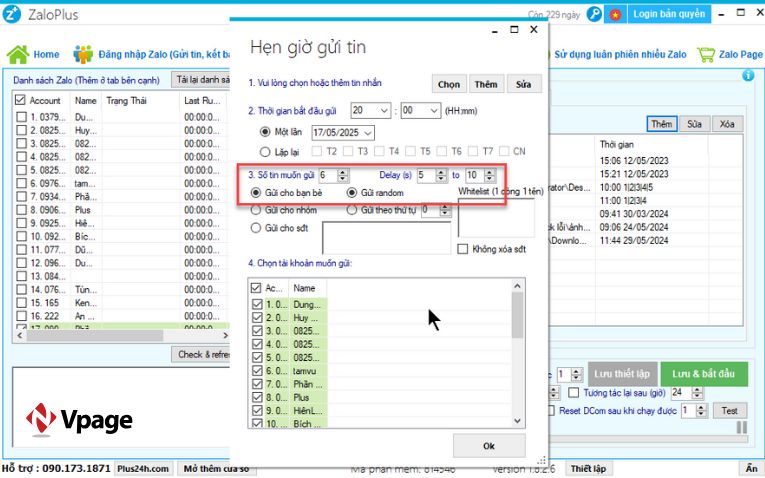Click the Sửa button in dialog

(x=523, y=84)
